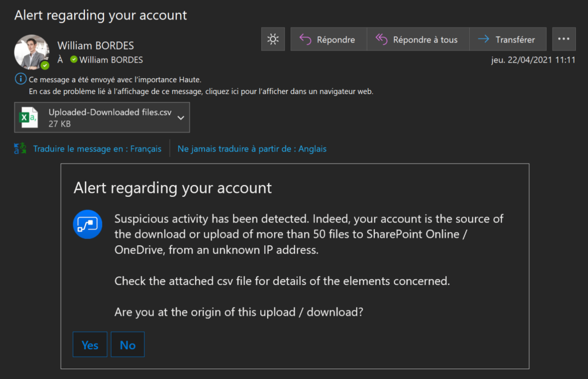Click Répondre à tous button
Screen dimensions: 588x379
[417, 40]
